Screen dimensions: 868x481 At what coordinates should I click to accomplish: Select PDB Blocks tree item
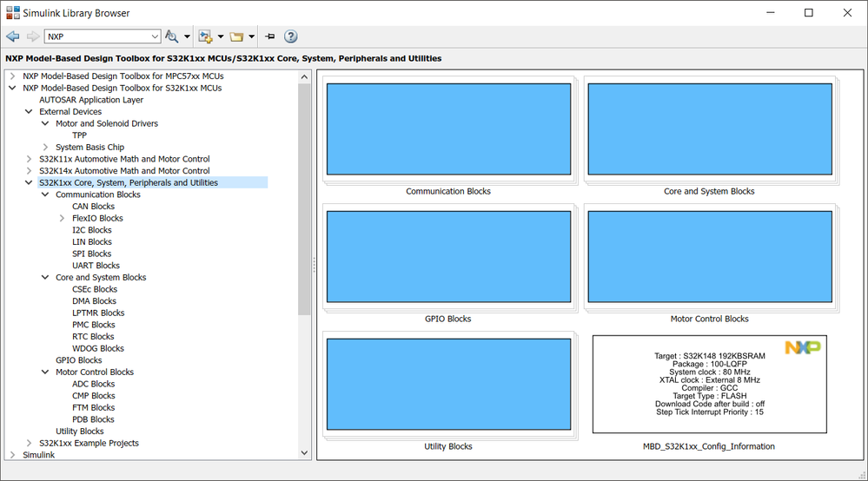click(93, 419)
